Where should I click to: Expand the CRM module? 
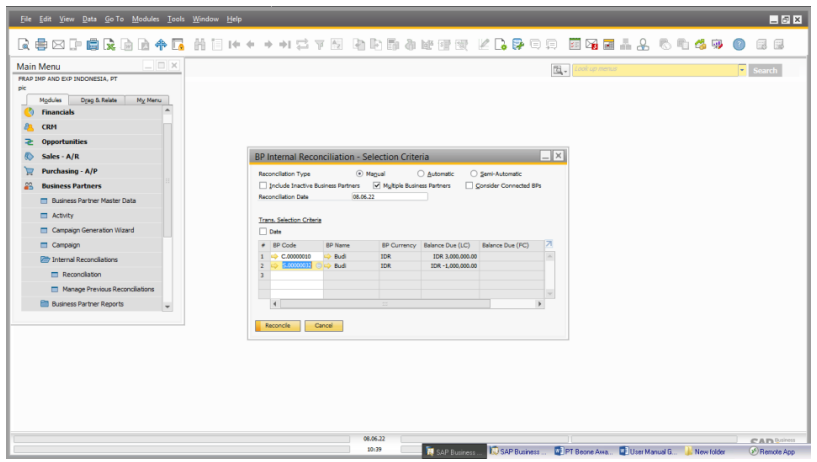coord(49,127)
